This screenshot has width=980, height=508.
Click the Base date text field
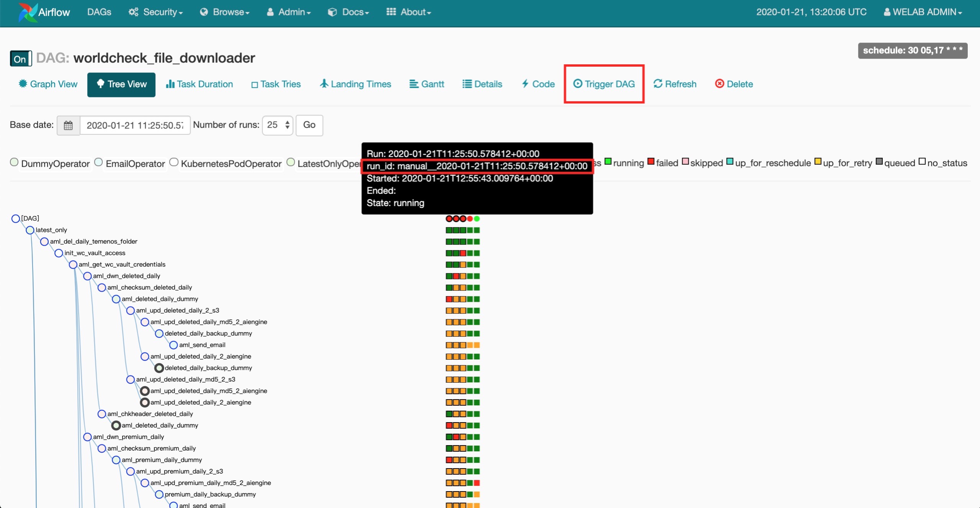(135, 125)
